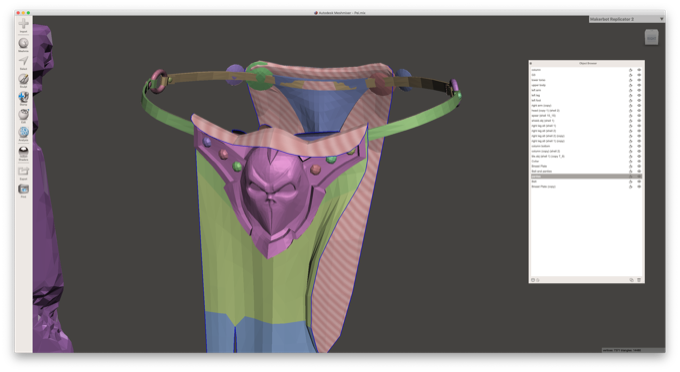Collapse the Object Browser panel

pyautogui.click(x=531, y=63)
